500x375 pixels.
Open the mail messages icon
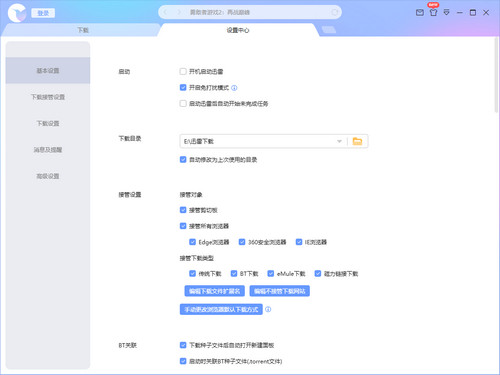point(420,13)
